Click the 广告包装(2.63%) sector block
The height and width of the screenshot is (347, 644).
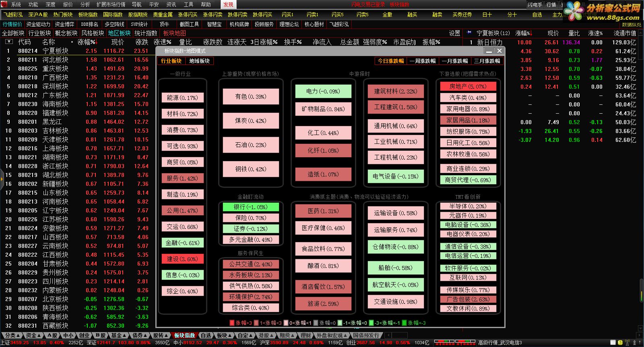point(468,299)
